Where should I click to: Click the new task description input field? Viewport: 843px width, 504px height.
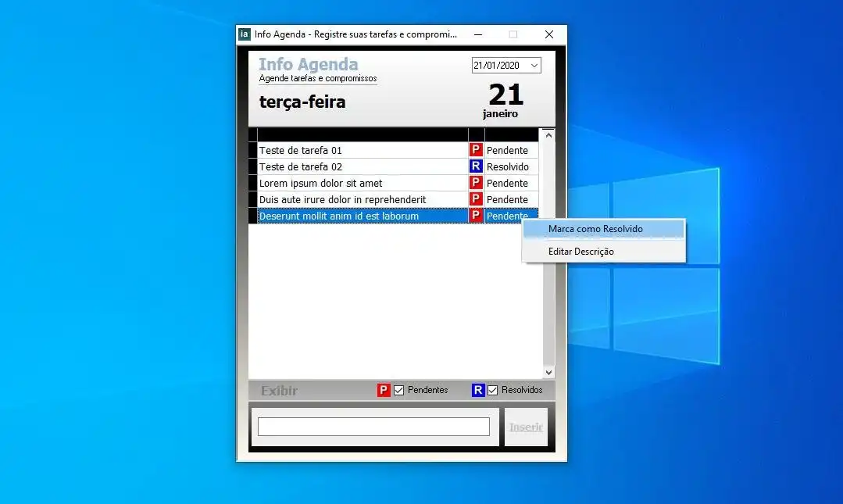[x=373, y=427]
